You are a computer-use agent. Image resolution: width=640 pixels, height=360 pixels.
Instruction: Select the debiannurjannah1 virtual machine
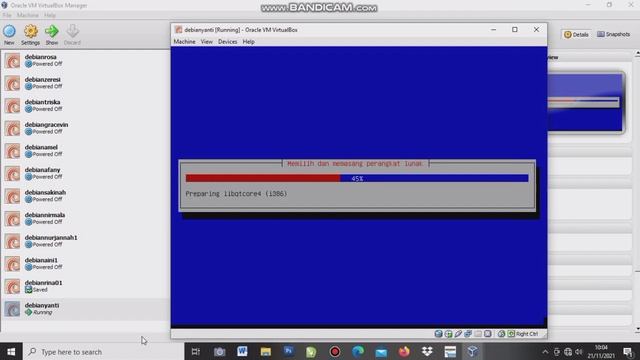pos(85,241)
